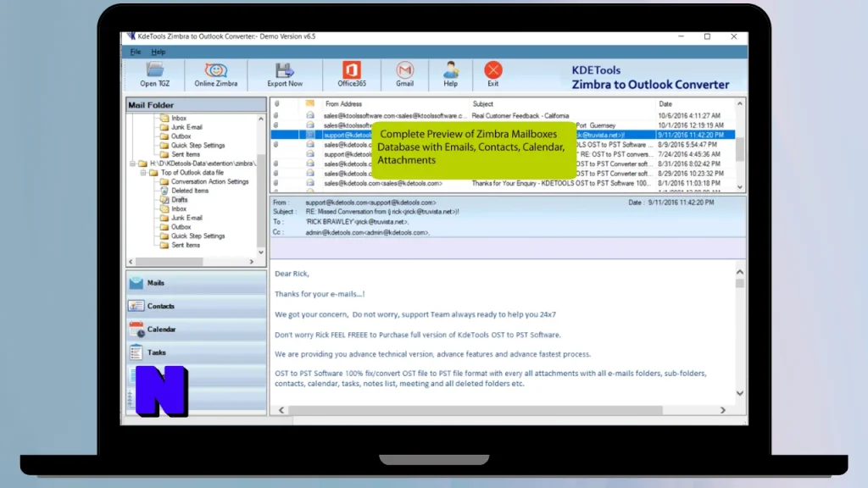
Task: Click the message preview scroll-up arrow
Action: pos(740,272)
